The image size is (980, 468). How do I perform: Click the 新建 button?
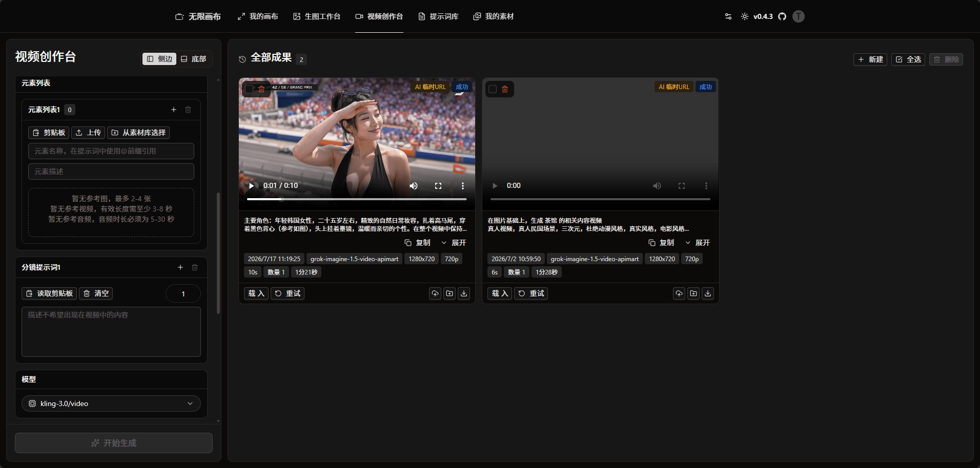pos(870,59)
